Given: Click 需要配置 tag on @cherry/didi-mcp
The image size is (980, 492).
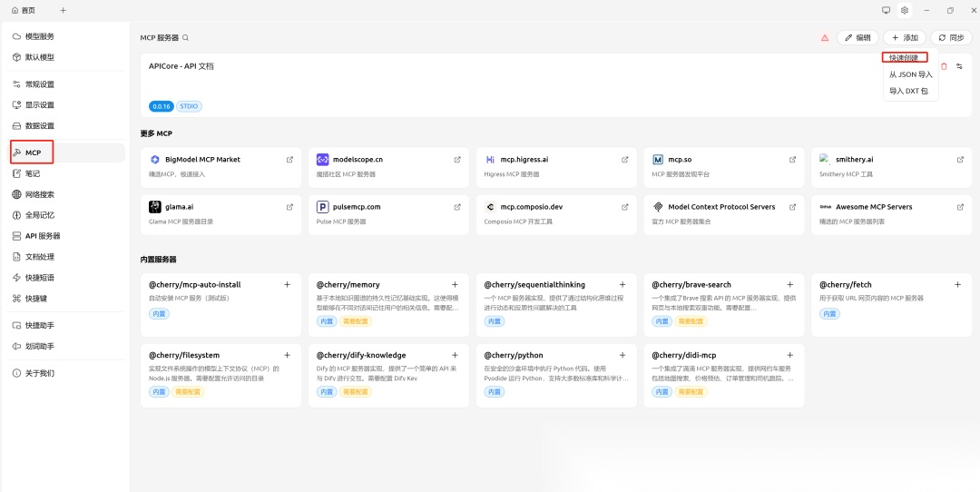Looking at the screenshot, I should pyautogui.click(x=691, y=392).
